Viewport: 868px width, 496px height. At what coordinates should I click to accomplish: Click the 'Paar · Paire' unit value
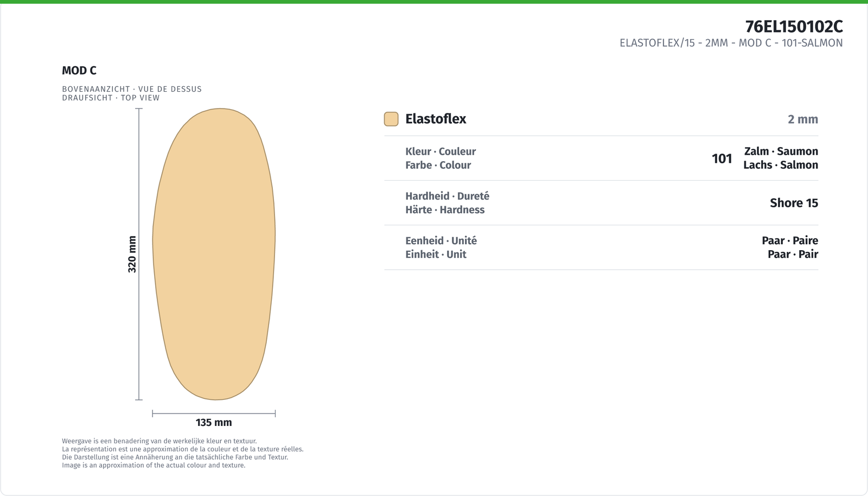point(790,240)
